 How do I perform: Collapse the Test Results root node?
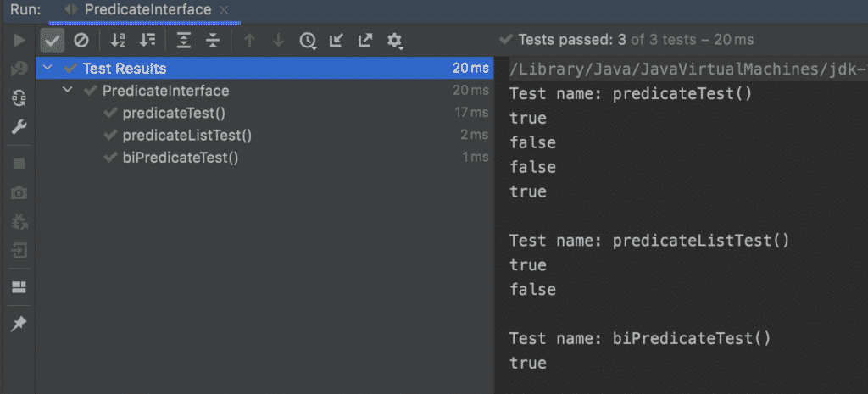(47, 69)
